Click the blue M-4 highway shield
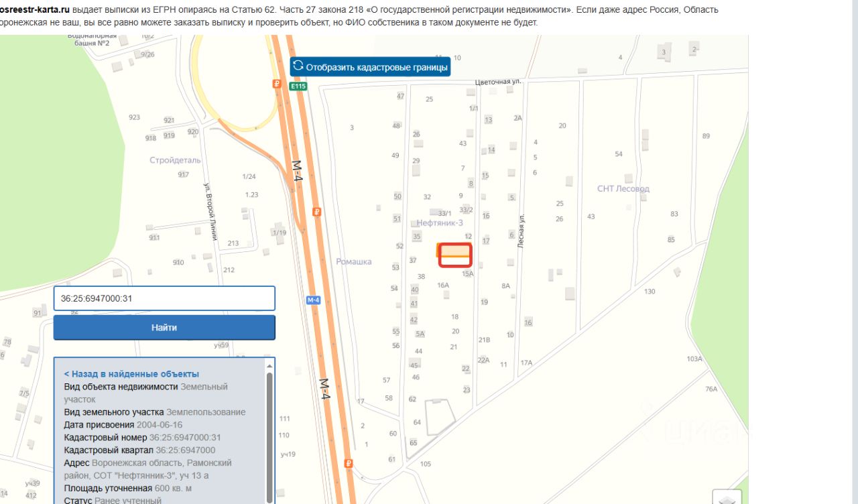Viewport: 858px width, 504px height. point(313,300)
